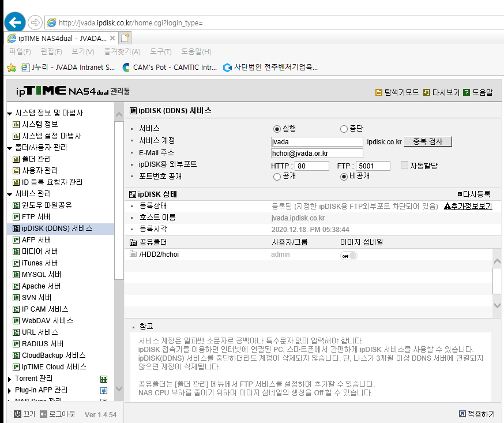504x423 pixels.
Task: Click Plug-in APP 관리 plug icon
Action: 104,391
